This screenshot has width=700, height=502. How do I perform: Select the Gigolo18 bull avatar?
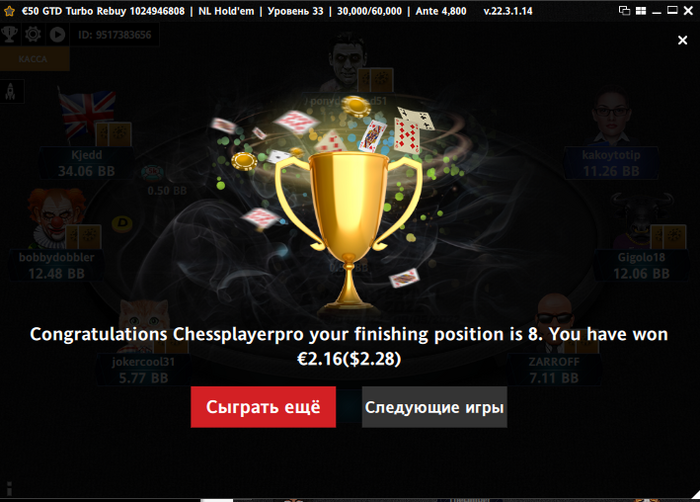click(x=641, y=221)
